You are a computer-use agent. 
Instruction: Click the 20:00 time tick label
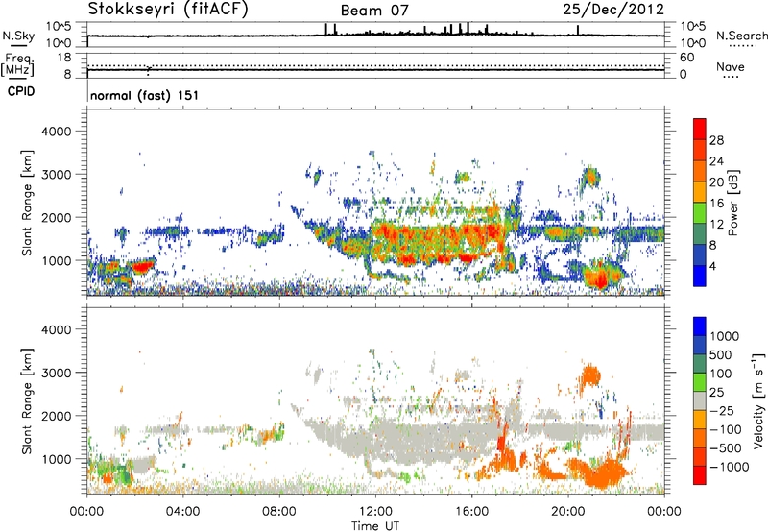click(567, 512)
